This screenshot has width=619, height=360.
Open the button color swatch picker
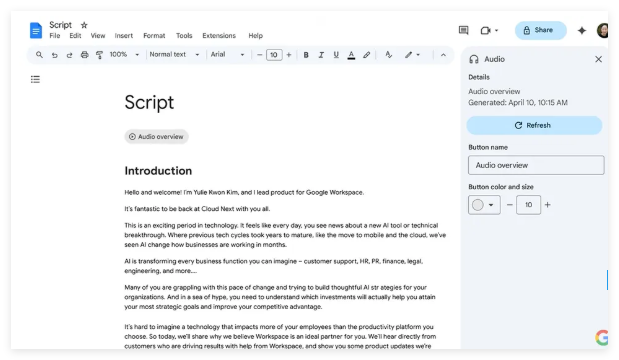[x=484, y=205]
